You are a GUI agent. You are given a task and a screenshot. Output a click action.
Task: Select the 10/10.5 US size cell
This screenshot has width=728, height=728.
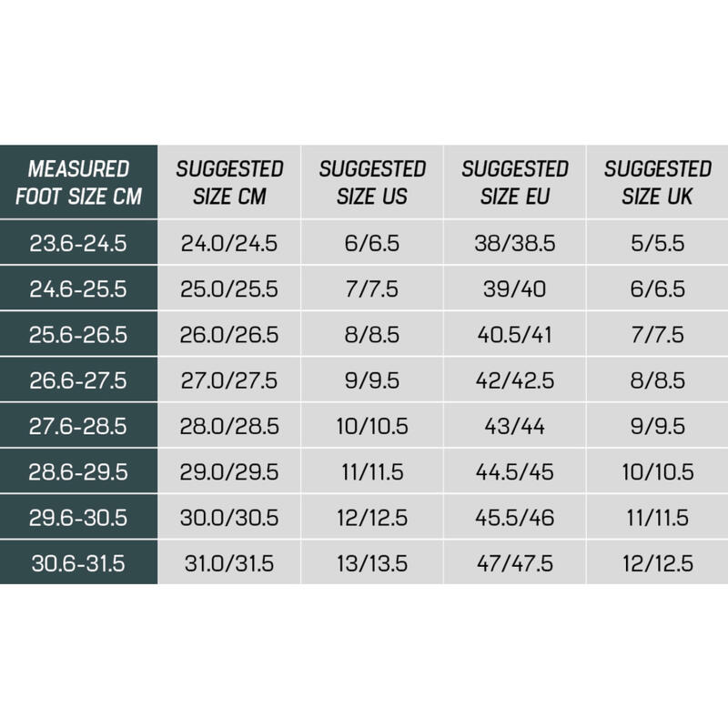372,425
